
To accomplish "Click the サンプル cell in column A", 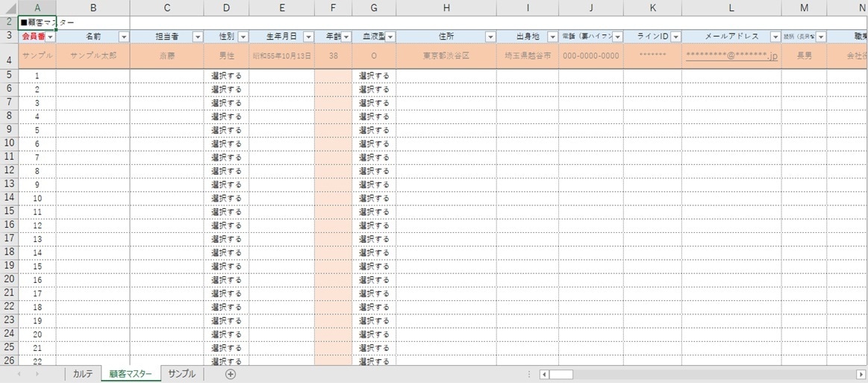I will click(x=37, y=56).
